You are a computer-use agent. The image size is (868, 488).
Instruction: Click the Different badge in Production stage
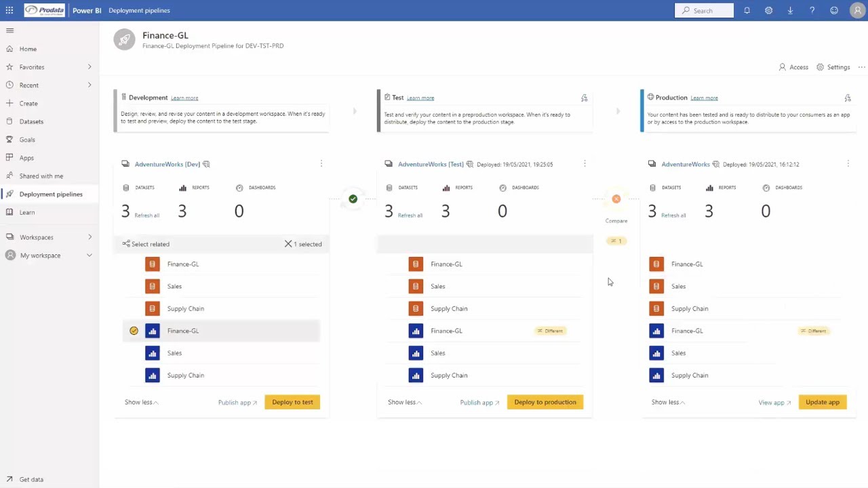click(813, 331)
